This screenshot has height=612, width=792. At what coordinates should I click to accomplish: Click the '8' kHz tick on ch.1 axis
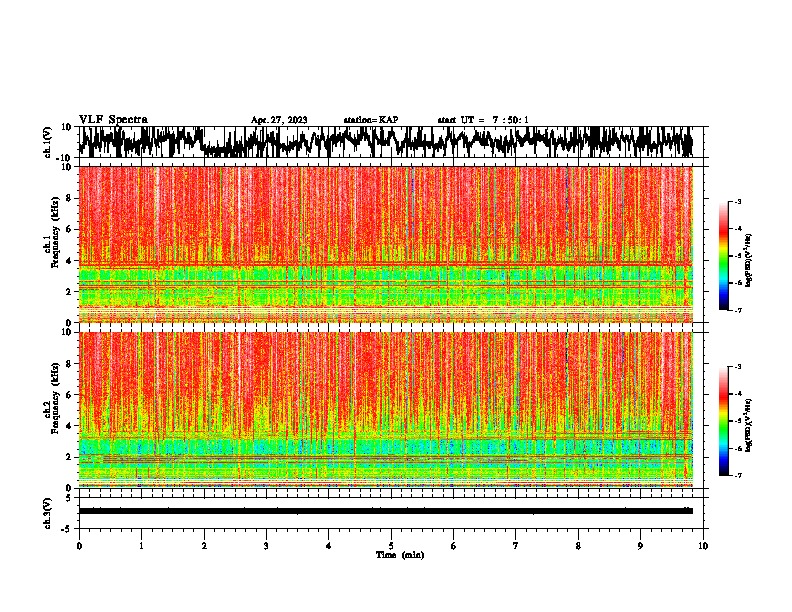click(x=69, y=198)
